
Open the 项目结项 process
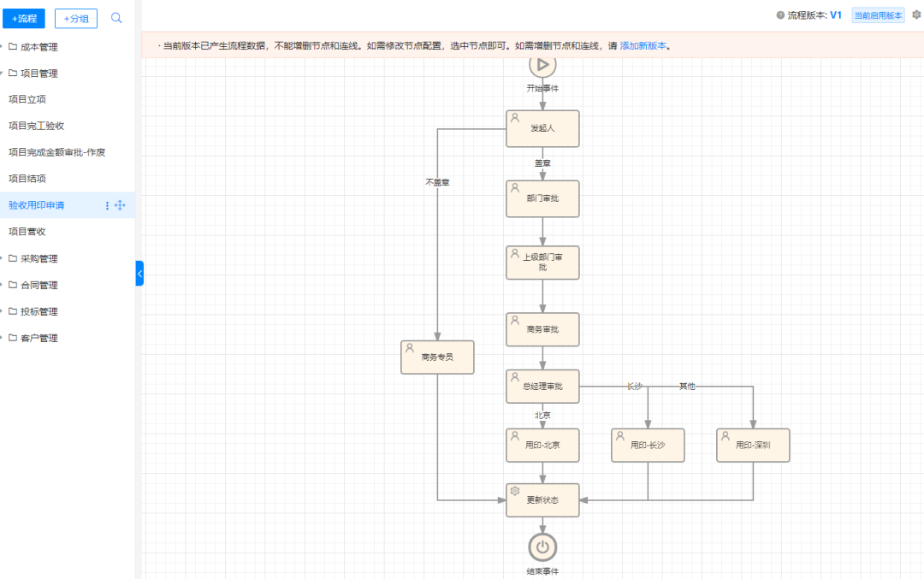point(27,179)
